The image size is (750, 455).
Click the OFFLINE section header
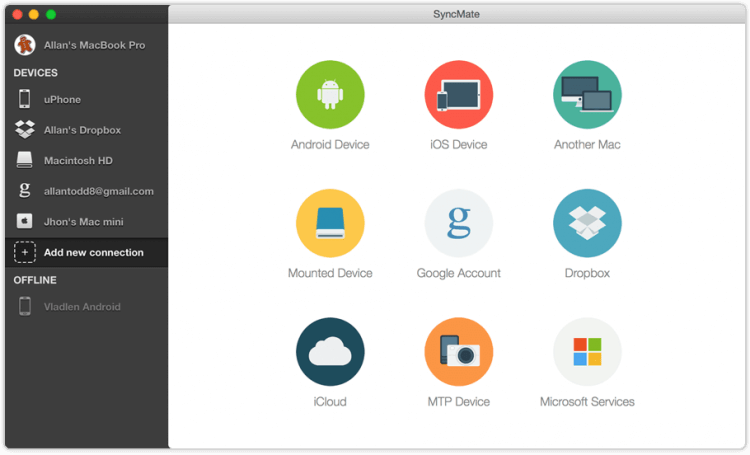35,280
